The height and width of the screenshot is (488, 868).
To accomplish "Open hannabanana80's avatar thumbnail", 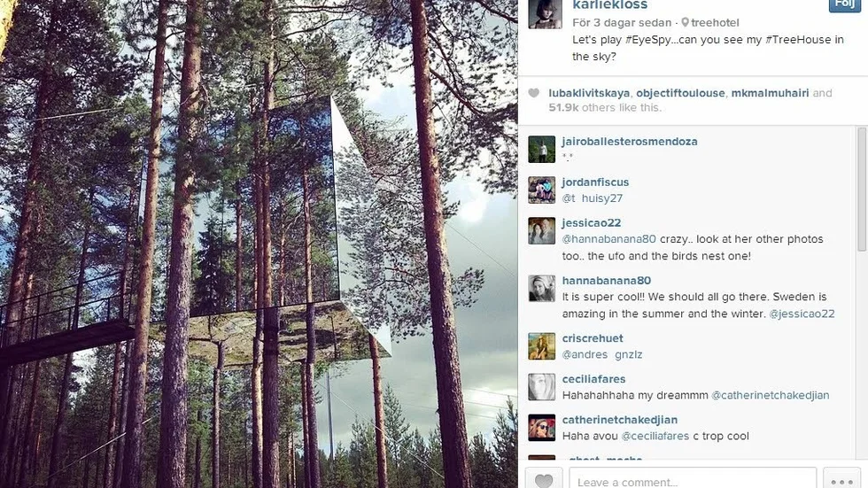I will [541, 288].
